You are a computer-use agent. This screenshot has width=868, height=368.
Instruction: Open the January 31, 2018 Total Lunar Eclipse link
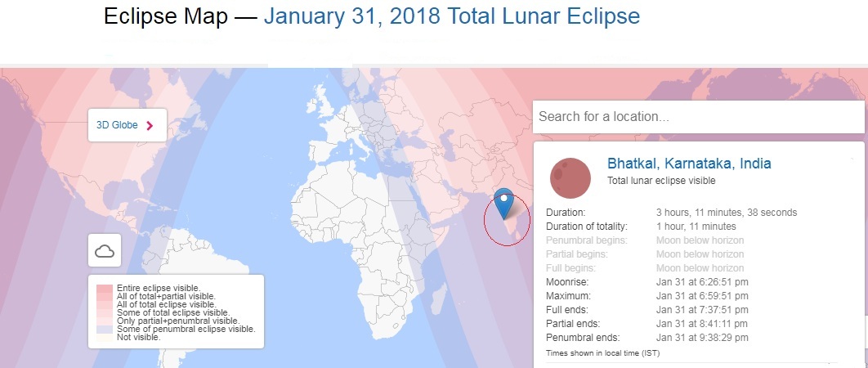[452, 16]
